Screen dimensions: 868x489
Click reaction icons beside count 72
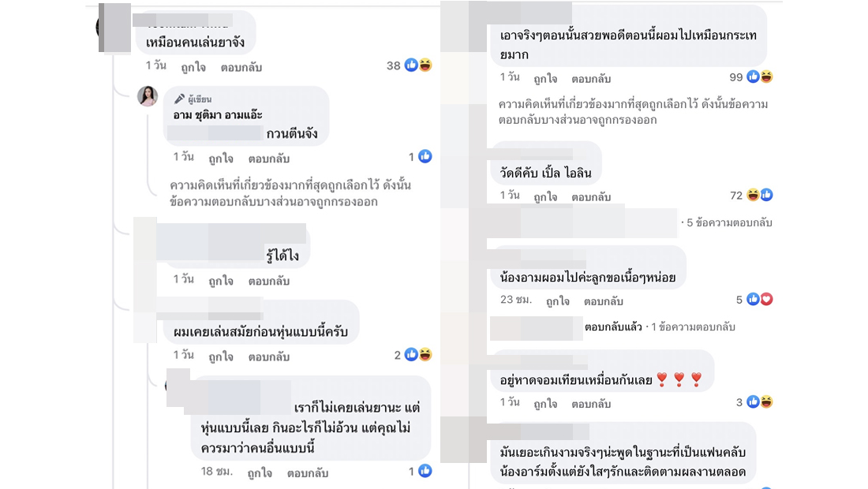(x=760, y=195)
